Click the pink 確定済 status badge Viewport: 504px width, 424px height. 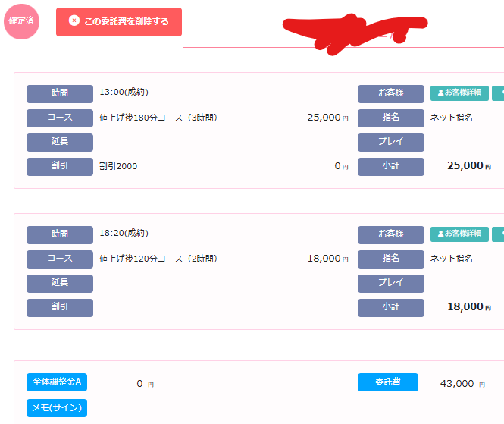pyautogui.click(x=21, y=21)
